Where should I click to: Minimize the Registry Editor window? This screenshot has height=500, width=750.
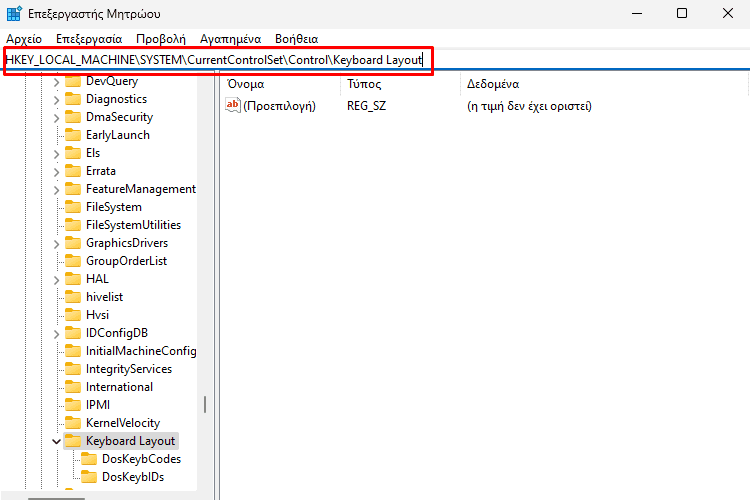coord(637,13)
